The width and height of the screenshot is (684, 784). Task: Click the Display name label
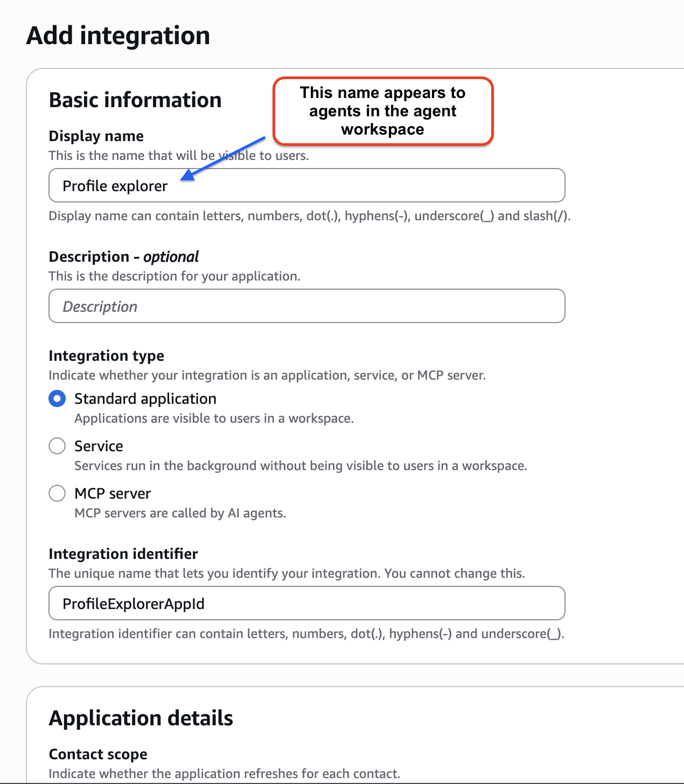[x=96, y=136]
